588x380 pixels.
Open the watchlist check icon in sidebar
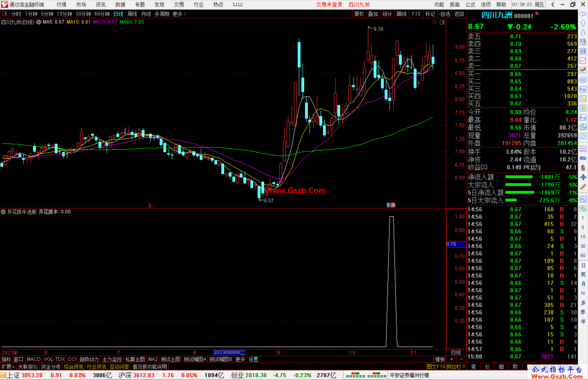click(583, 42)
